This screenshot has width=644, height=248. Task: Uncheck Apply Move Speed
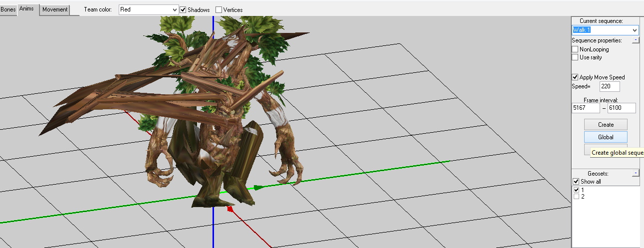(575, 77)
